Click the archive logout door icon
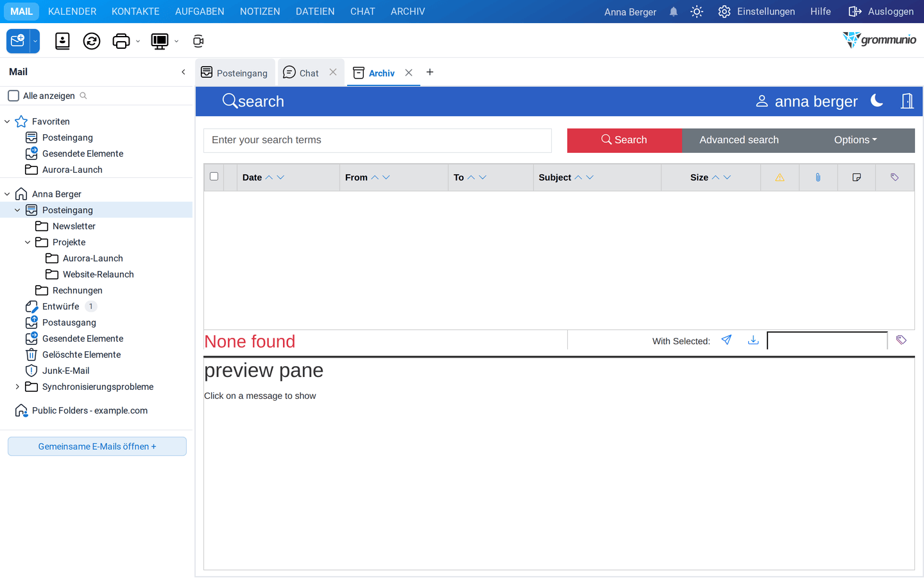 (907, 101)
